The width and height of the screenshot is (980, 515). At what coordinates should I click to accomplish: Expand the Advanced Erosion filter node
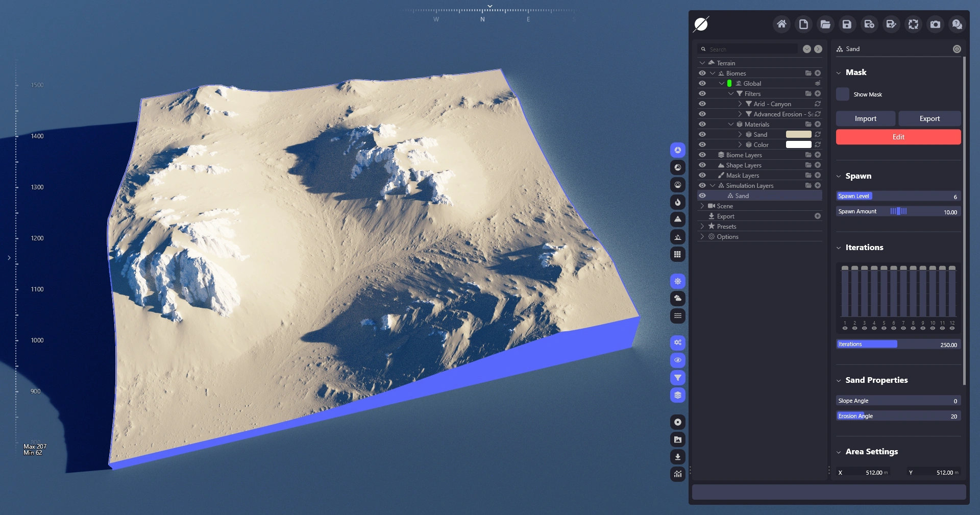740,114
